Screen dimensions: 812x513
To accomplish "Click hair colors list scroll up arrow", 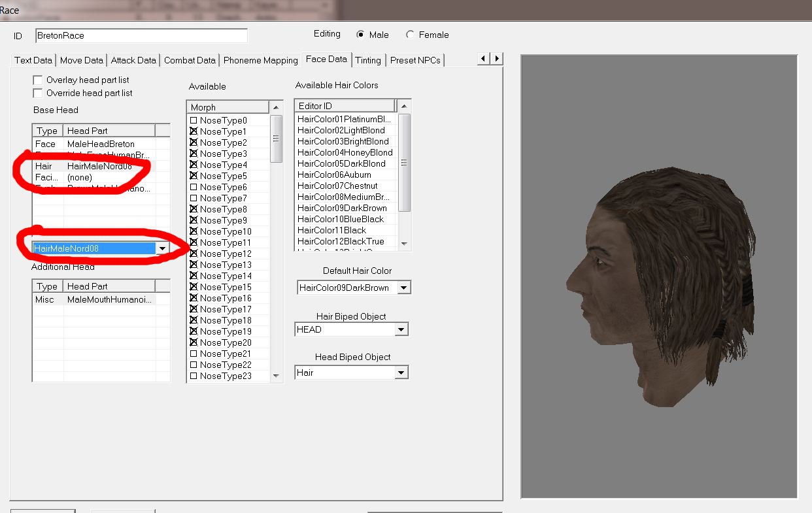I will (404, 106).
